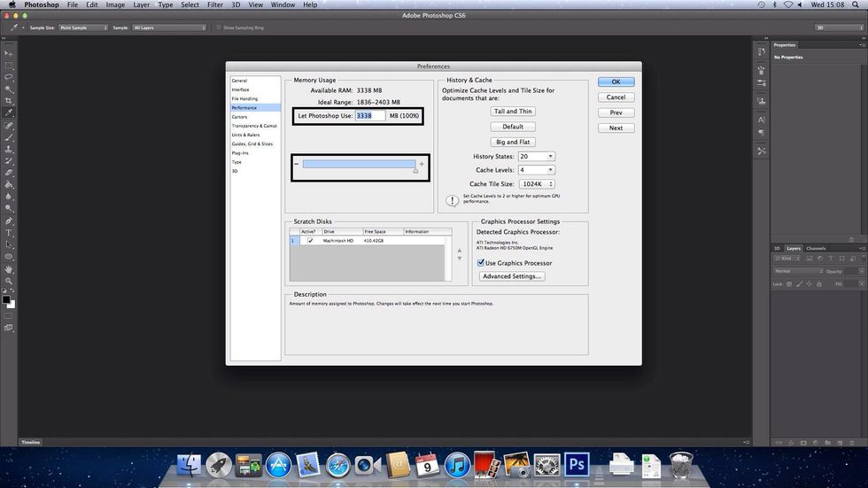Click the plus icon beside memory slider
The image size is (868, 488).
click(x=422, y=164)
